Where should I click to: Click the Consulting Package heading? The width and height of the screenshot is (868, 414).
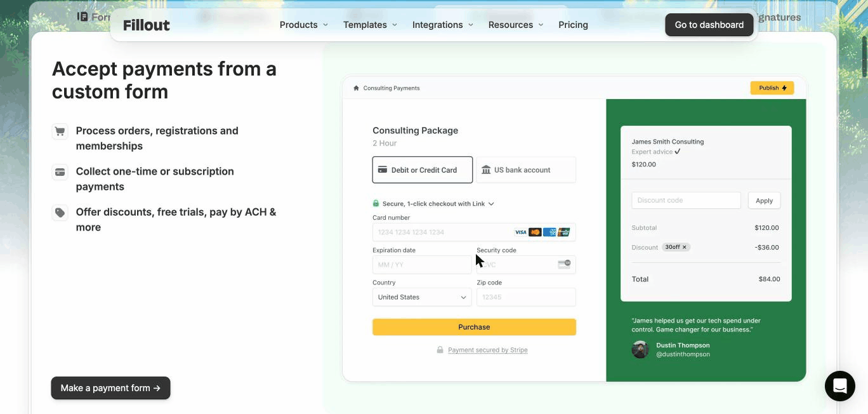click(415, 130)
